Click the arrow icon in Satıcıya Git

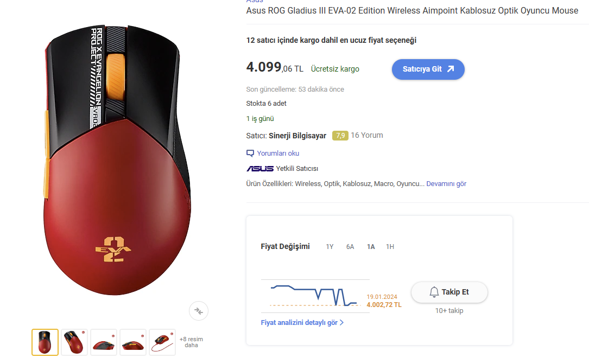(450, 69)
